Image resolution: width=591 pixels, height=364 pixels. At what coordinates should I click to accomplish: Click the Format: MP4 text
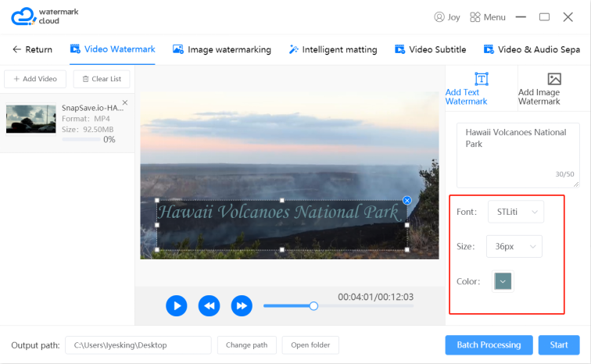[x=86, y=119]
